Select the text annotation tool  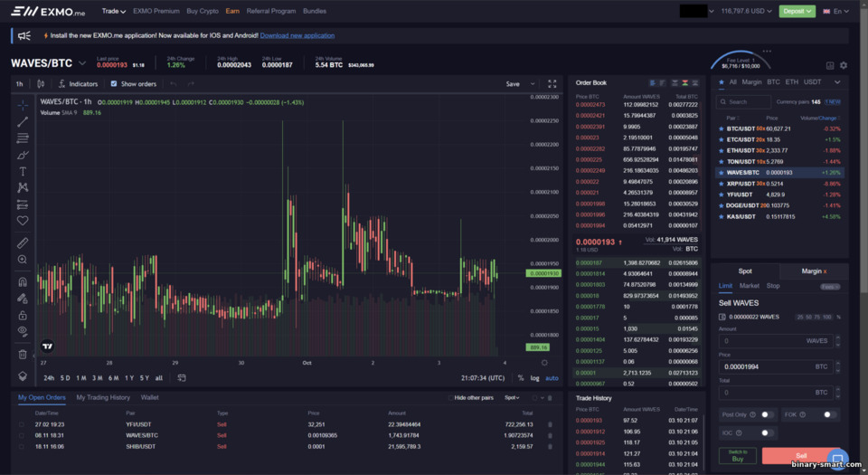[x=23, y=172]
